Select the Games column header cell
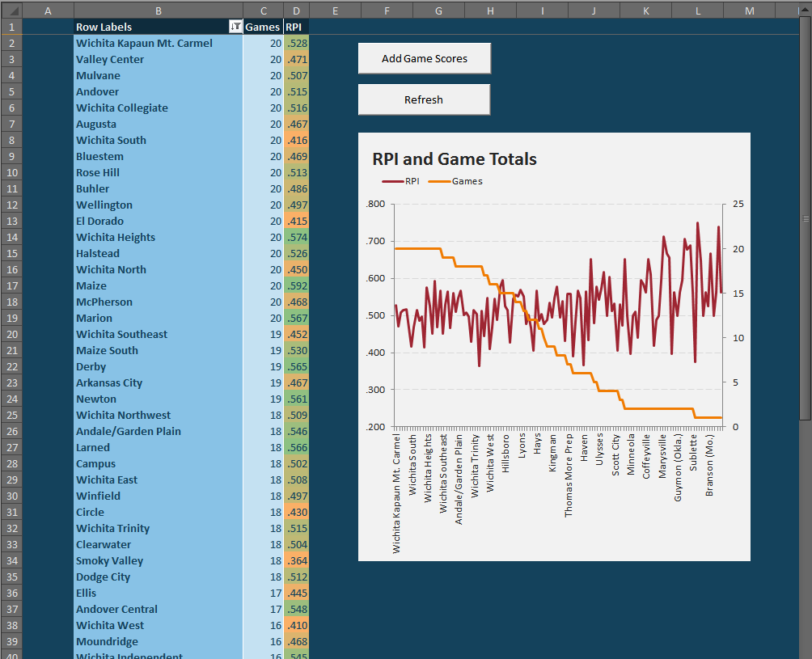 tap(263, 27)
